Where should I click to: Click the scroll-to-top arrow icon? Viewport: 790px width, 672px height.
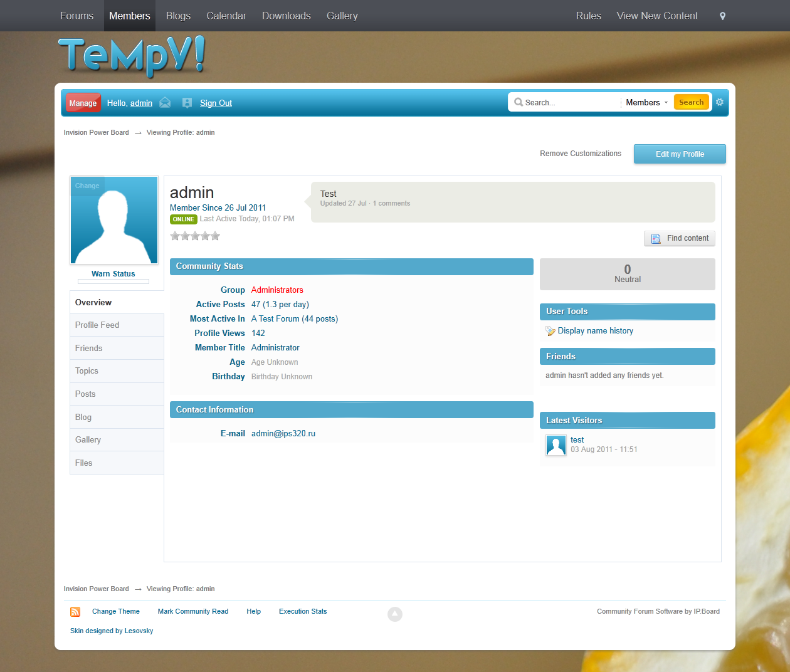tap(395, 614)
